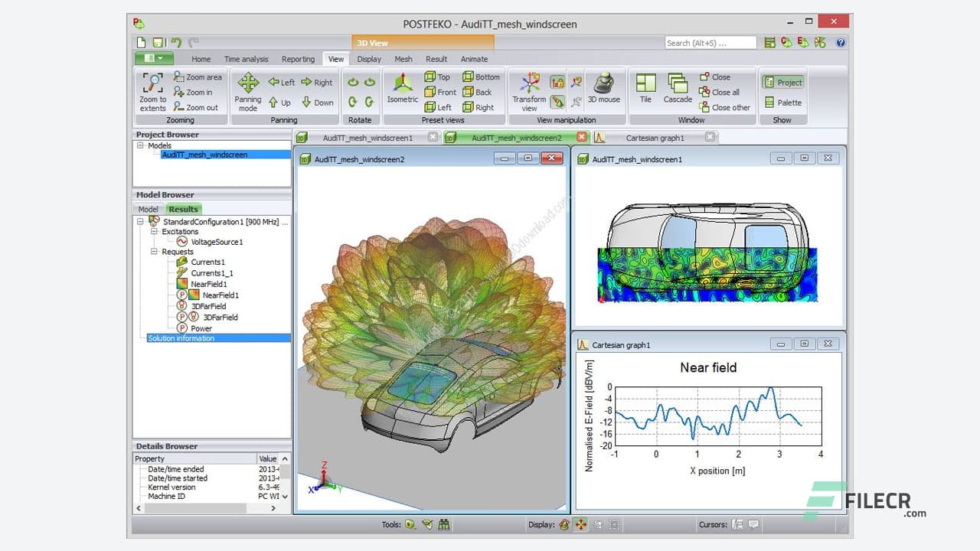This screenshot has height=551, width=980.
Task: Open the Display ribbon tab
Action: point(368,59)
